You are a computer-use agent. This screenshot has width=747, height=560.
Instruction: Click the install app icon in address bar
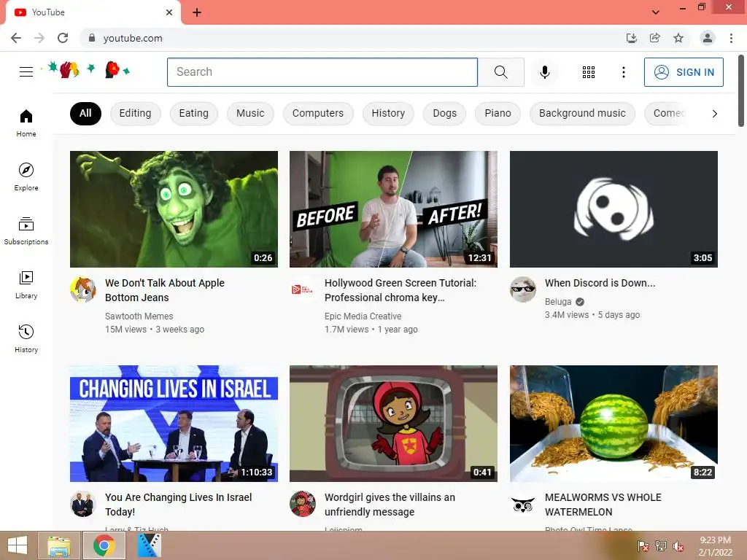tap(631, 38)
